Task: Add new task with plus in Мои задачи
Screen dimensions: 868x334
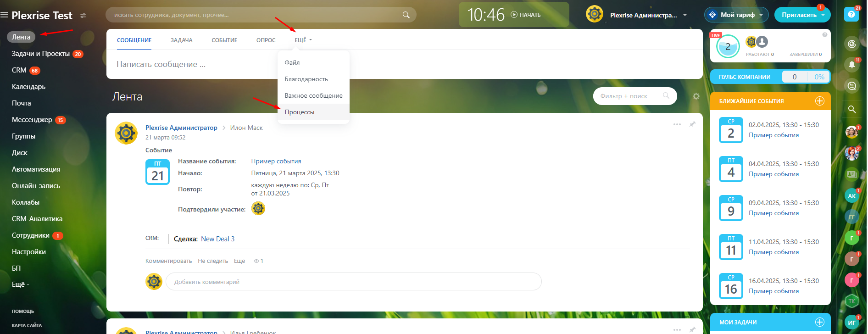Action: tap(819, 322)
